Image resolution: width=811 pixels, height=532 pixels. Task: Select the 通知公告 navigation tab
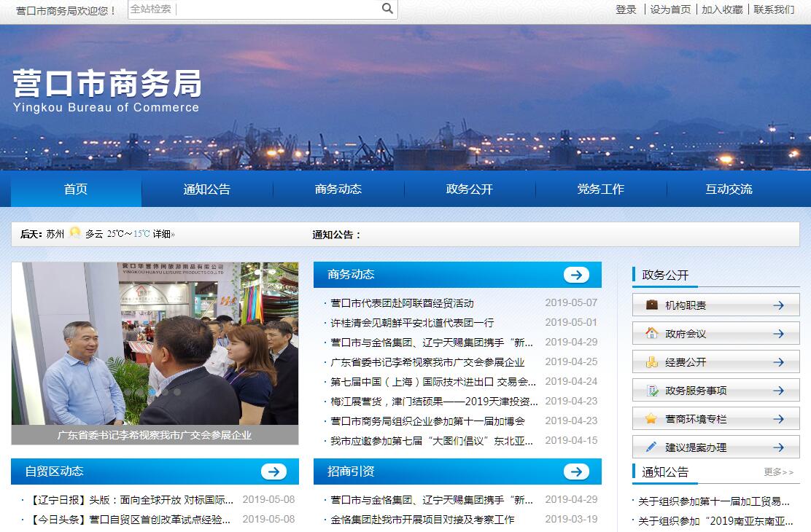(x=207, y=189)
